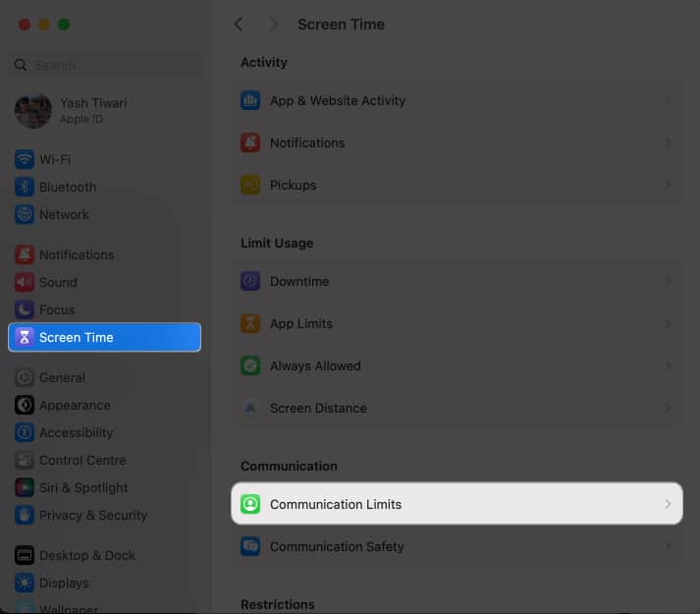Open Communication Limits settings
This screenshot has height=614, width=700.
[457, 504]
